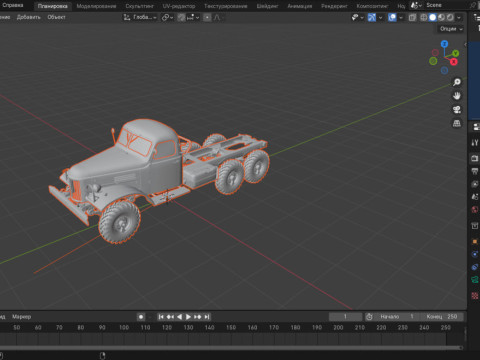The image size is (480, 360).
Task: Switch to the Планировка workspace tab
Action: [x=52, y=6]
